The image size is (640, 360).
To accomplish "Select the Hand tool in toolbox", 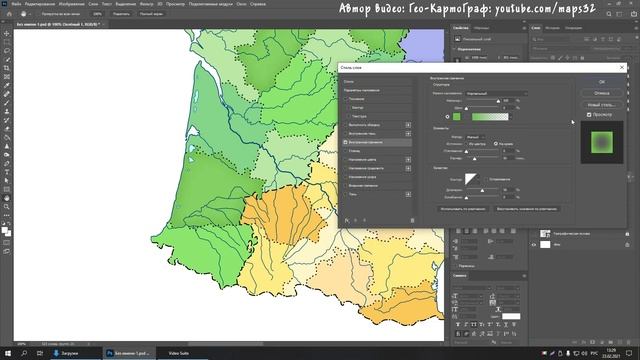I will pyautogui.click(x=7, y=198).
